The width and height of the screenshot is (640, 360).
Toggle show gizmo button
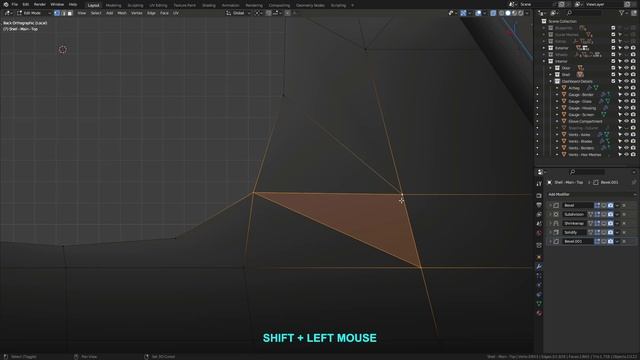(x=463, y=13)
